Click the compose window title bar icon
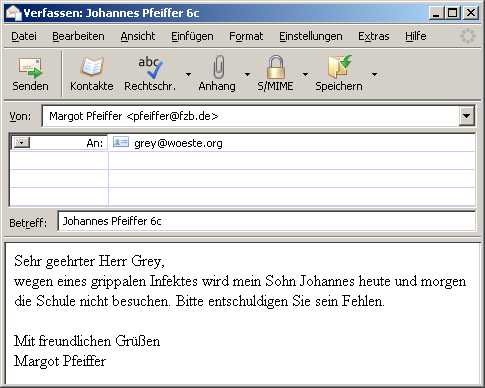 click(x=13, y=13)
